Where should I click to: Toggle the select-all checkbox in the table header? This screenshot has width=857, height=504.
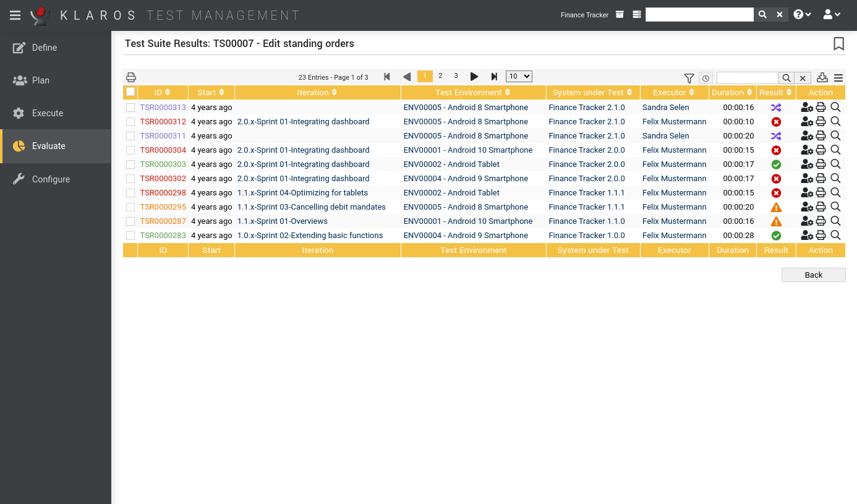(x=130, y=91)
